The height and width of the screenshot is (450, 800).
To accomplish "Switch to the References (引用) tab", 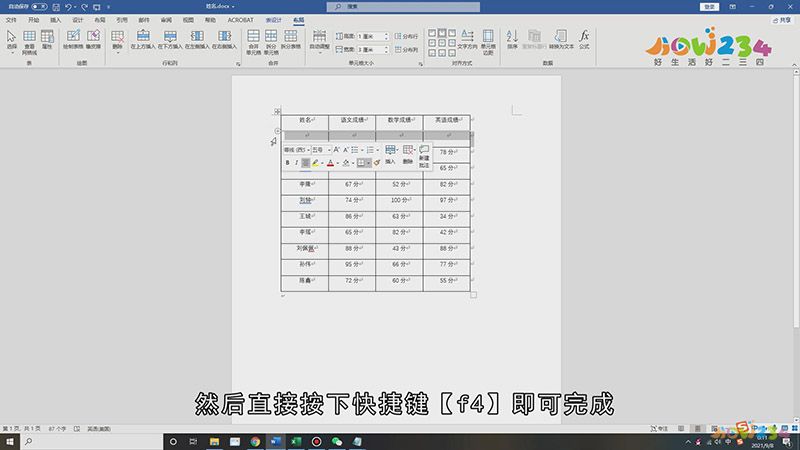I will tap(121, 20).
